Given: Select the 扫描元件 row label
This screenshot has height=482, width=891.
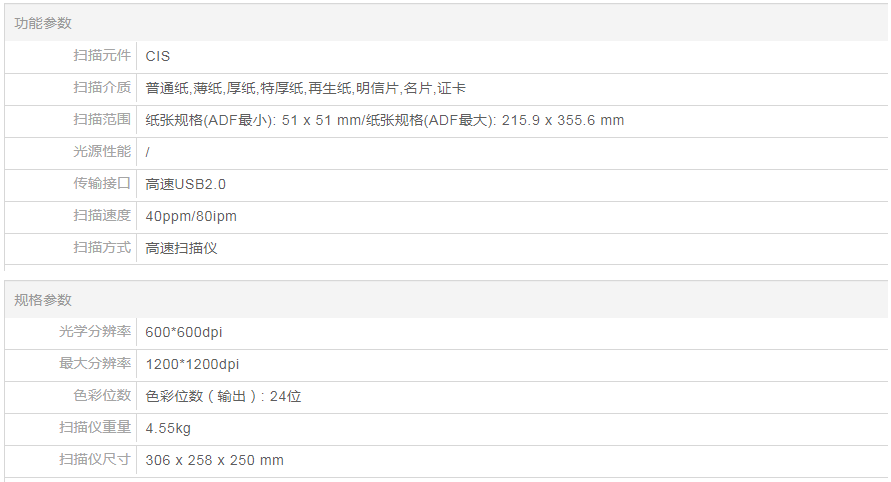Looking at the screenshot, I should (x=101, y=56).
